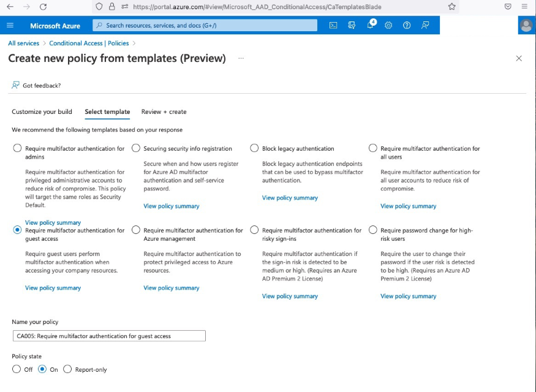This screenshot has height=392, width=536.
Task: Open the Help question mark icon
Action: (x=407, y=25)
